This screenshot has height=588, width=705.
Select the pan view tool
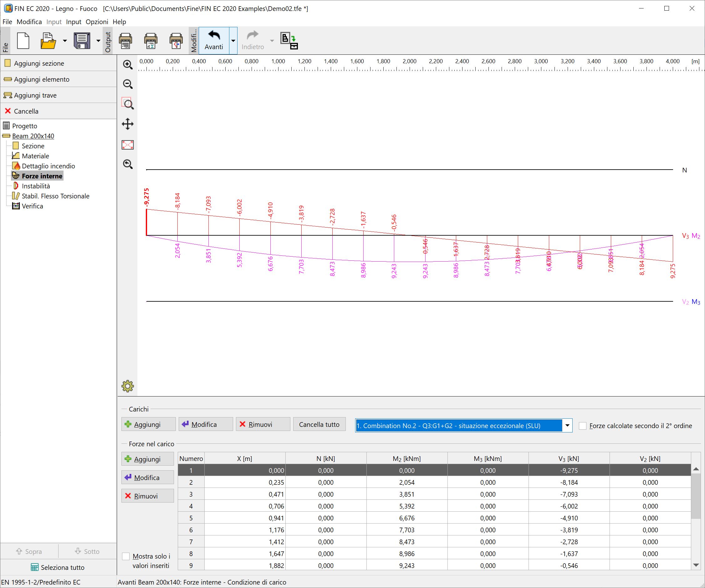click(x=128, y=124)
